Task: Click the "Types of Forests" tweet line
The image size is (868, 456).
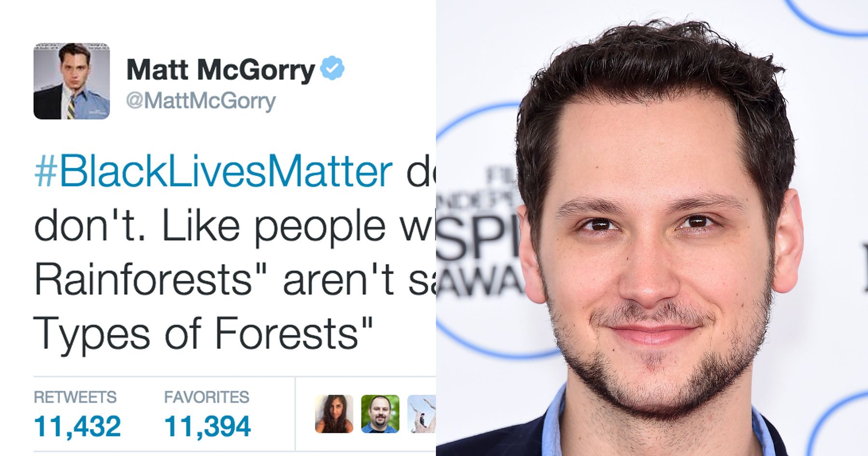Action: (203, 334)
